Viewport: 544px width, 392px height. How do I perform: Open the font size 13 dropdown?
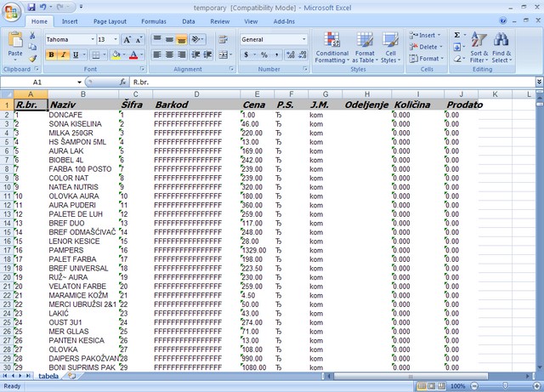[x=116, y=39]
